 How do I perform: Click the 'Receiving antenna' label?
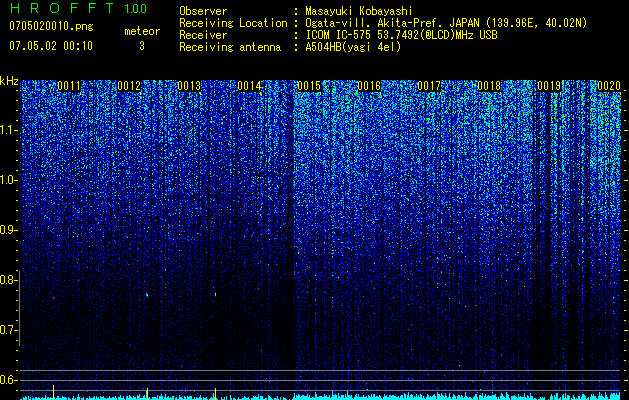pos(230,47)
